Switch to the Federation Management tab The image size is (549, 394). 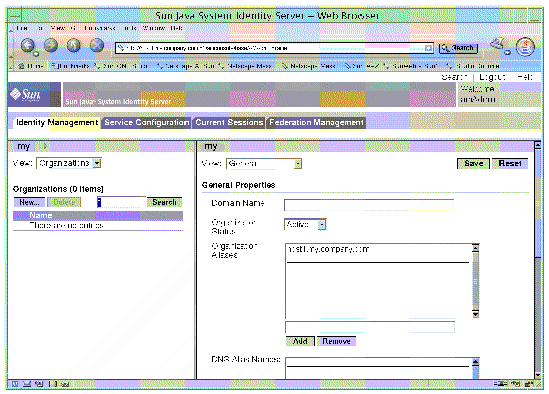(x=316, y=123)
